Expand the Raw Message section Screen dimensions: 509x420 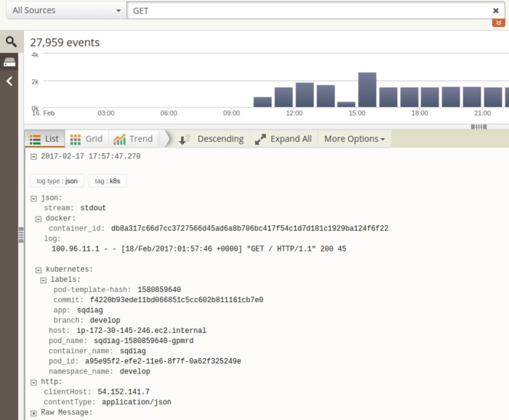tap(33, 413)
